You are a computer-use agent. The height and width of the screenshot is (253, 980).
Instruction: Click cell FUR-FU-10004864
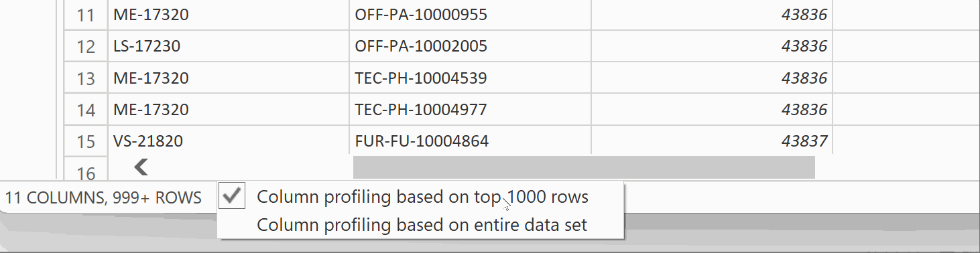(x=470, y=141)
